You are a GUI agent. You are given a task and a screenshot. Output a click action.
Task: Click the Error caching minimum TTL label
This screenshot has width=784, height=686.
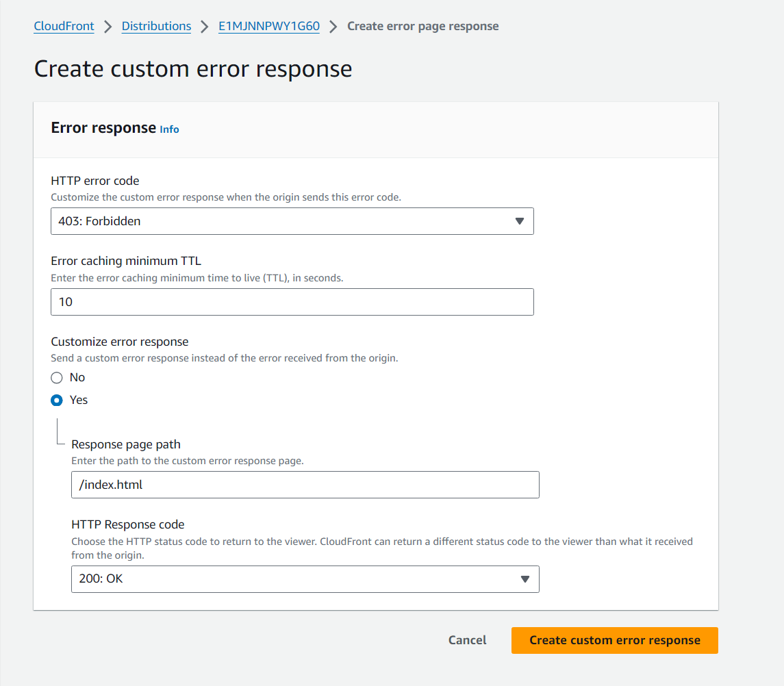point(126,261)
